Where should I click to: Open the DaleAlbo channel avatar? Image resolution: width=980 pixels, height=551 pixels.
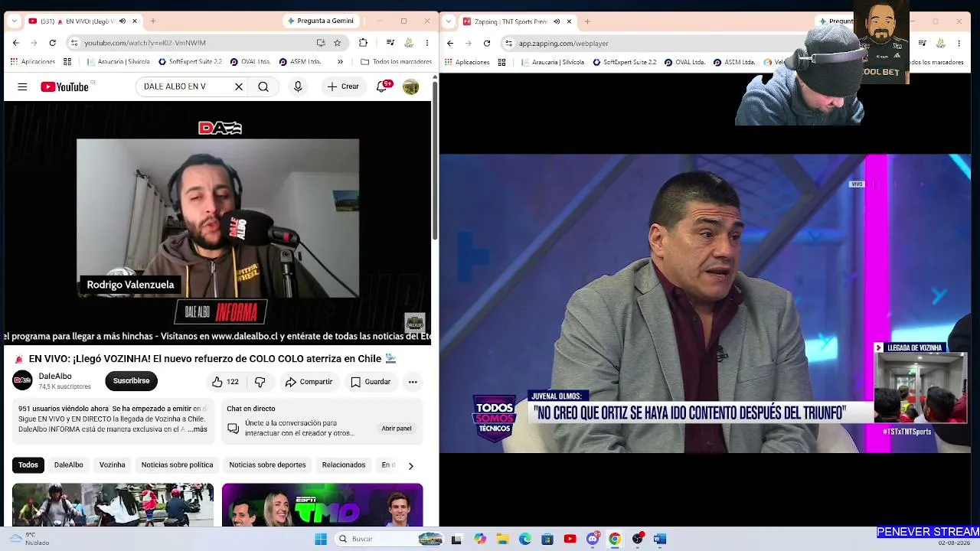pyautogui.click(x=23, y=380)
